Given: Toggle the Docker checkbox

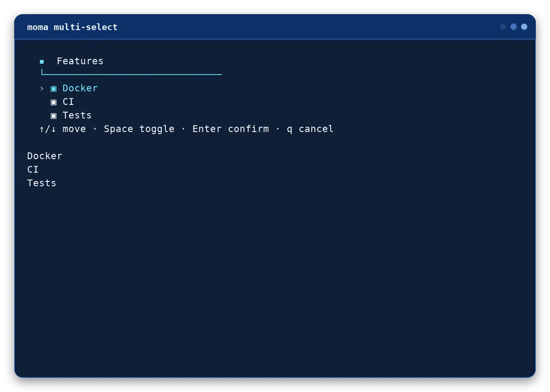Looking at the screenshot, I should pyautogui.click(x=53, y=88).
